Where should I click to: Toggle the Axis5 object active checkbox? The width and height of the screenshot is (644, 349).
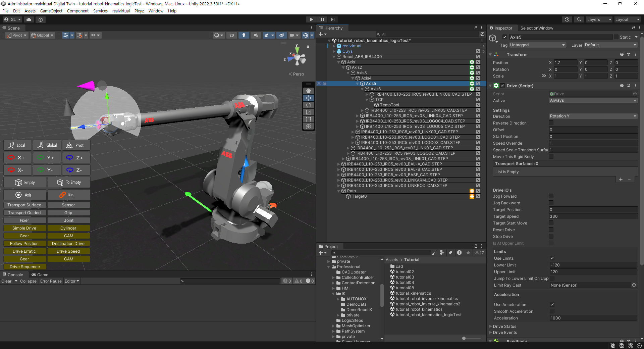(505, 37)
